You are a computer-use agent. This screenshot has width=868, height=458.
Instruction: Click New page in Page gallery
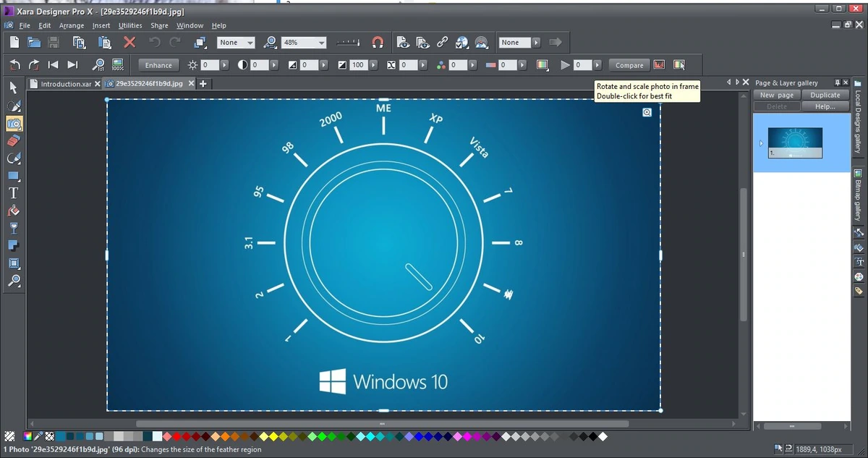pos(777,95)
